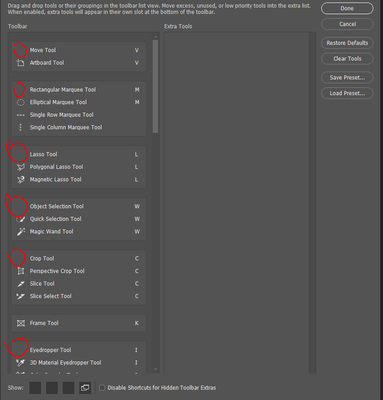Select the Polygonal Lasso Tool icon
The image size is (383, 400).
coord(21,167)
